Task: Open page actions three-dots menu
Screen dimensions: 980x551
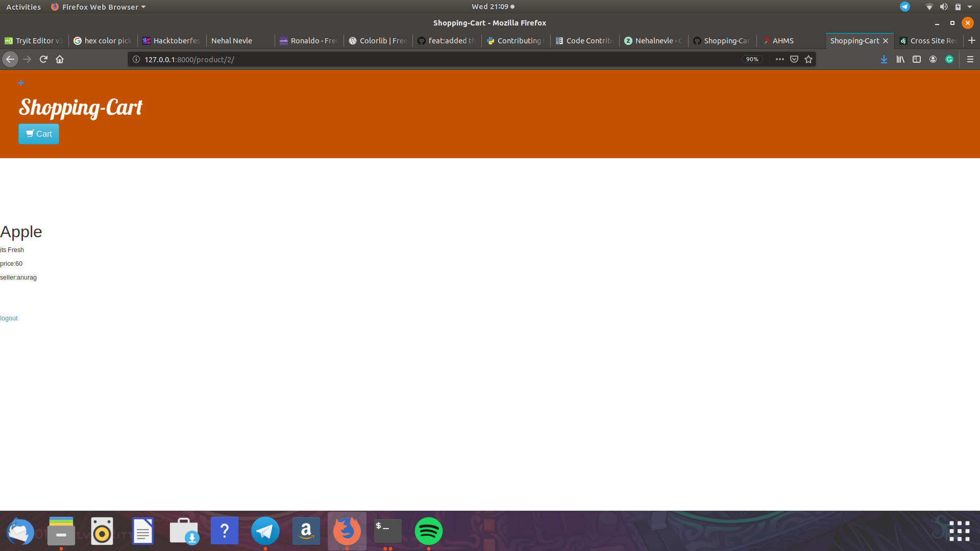Action: click(780, 59)
